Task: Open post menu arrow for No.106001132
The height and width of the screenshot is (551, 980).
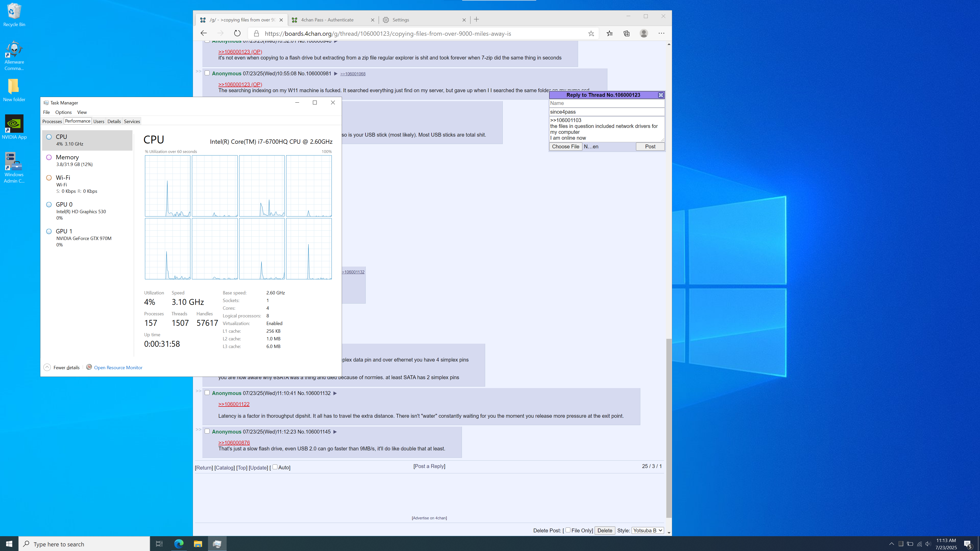Action: click(335, 393)
